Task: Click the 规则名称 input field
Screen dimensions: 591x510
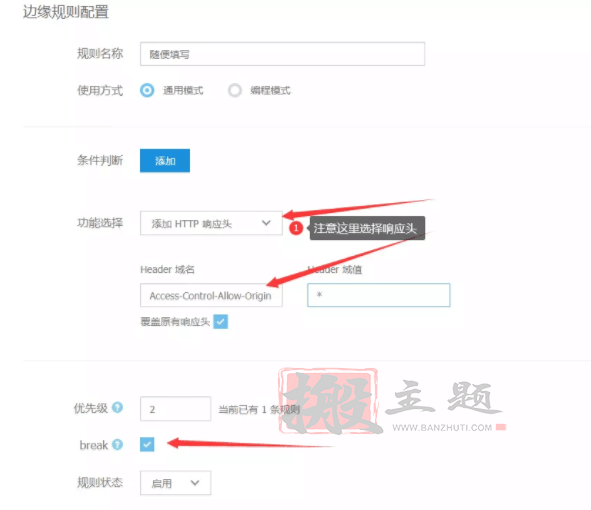Action: pos(282,54)
